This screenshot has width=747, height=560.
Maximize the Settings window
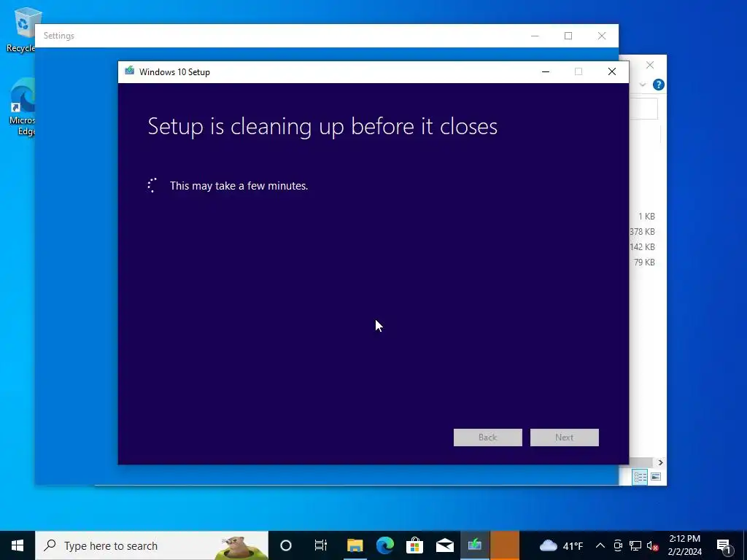click(x=568, y=36)
